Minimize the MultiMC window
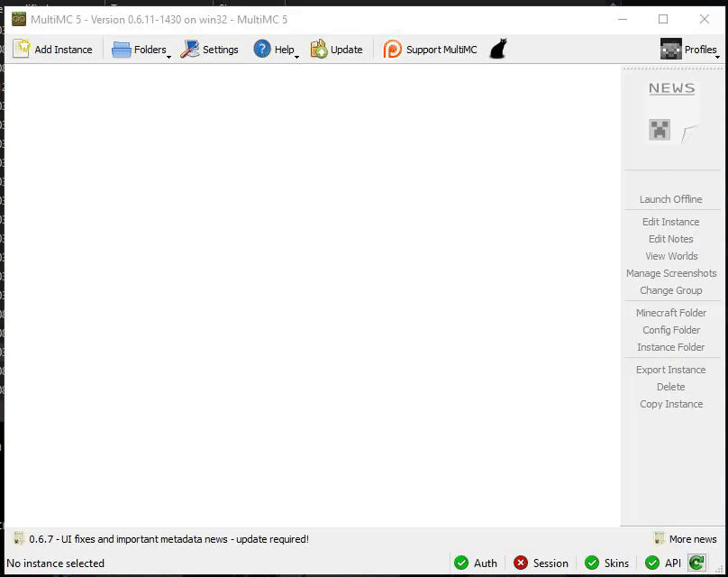728x577 pixels. 623,20
